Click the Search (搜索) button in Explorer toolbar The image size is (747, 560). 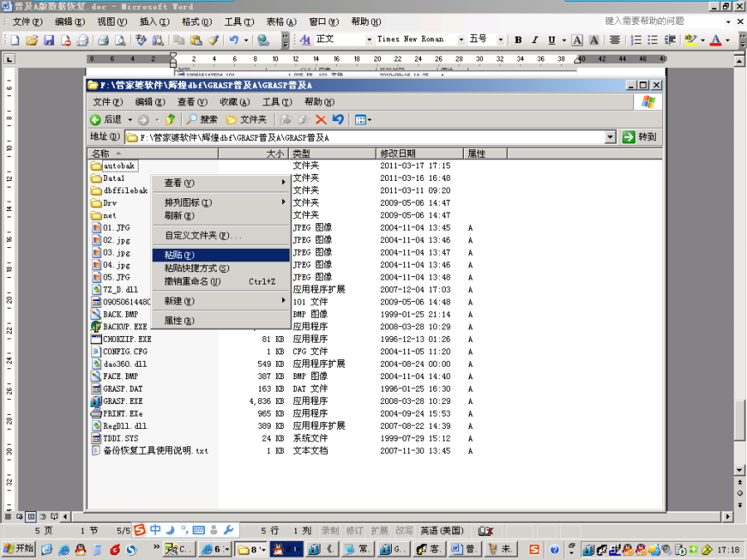[202, 119]
